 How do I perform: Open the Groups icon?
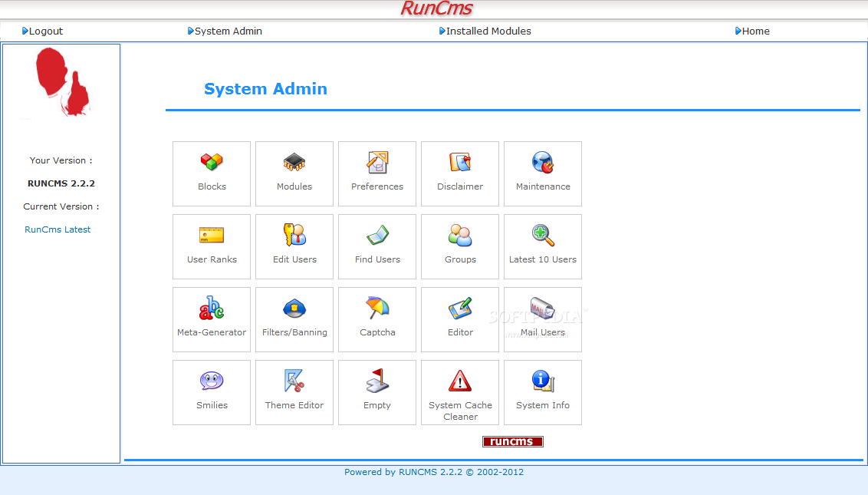click(460, 236)
